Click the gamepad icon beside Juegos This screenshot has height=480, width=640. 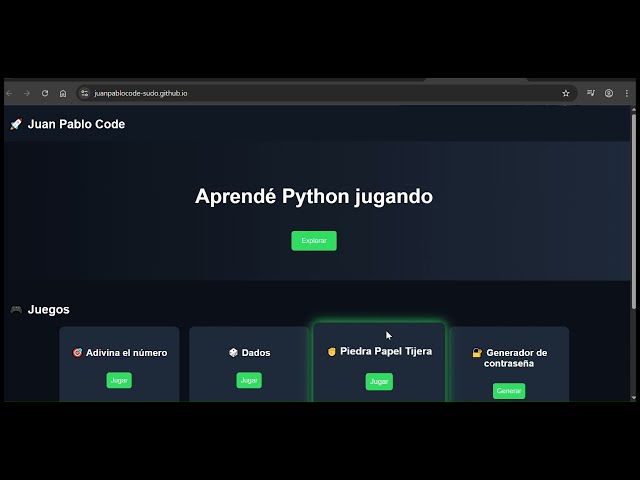[16, 309]
